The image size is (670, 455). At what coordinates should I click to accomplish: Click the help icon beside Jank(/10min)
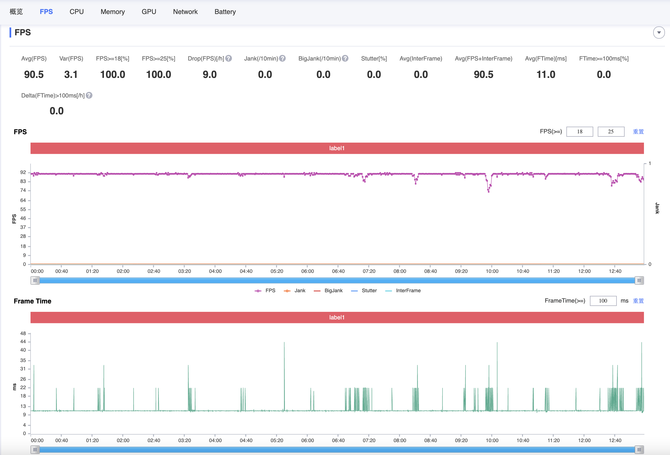[282, 59]
